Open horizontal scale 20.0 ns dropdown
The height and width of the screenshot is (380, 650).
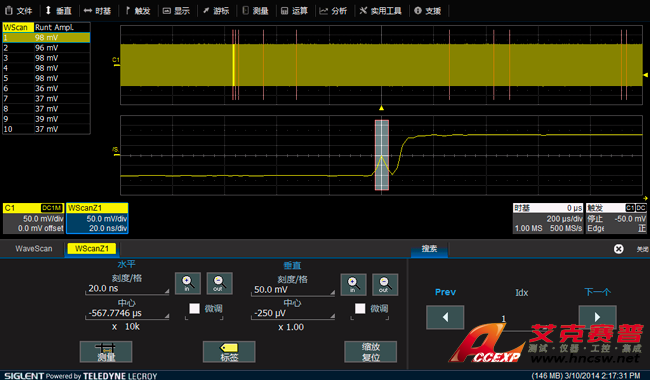click(127, 289)
